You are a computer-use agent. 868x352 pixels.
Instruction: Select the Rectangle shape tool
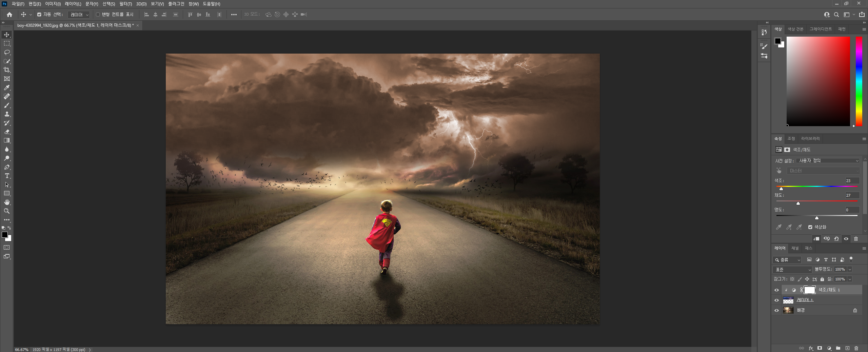pos(7,193)
